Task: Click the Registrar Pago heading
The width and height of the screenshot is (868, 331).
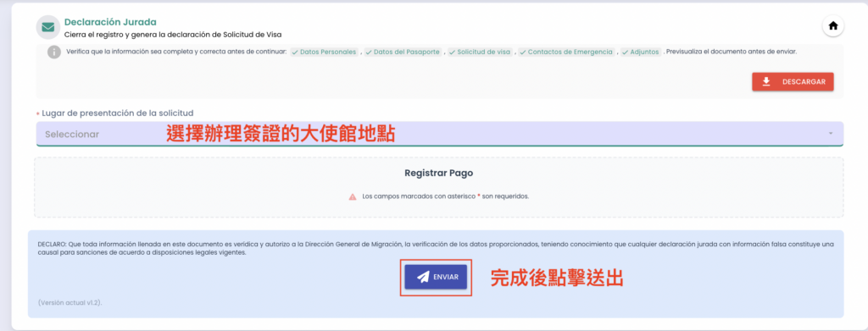Action: [x=439, y=173]
